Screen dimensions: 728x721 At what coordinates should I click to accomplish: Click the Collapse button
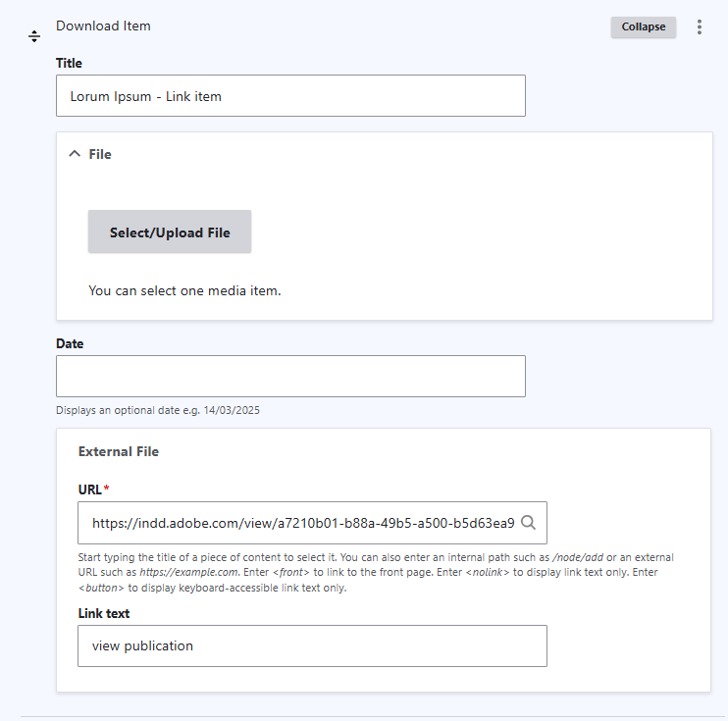click(x=643, y=26)
